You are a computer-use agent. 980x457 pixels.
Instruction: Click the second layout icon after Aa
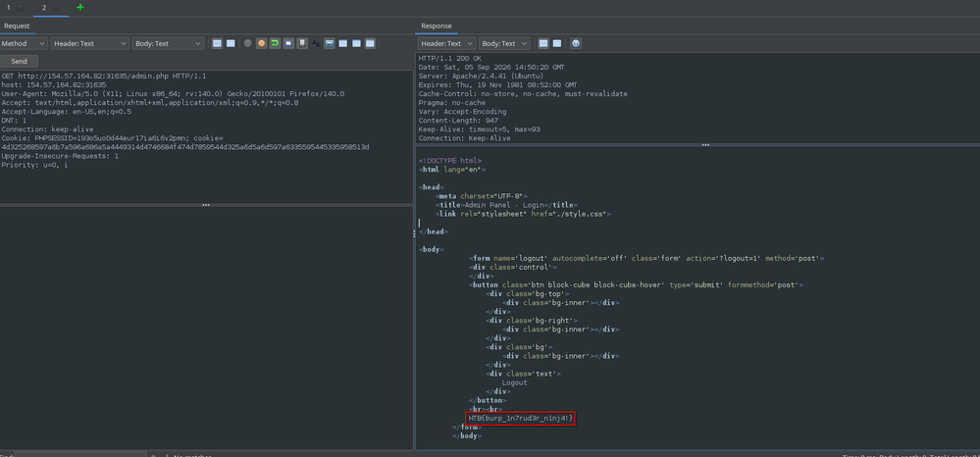click(343, 44)
